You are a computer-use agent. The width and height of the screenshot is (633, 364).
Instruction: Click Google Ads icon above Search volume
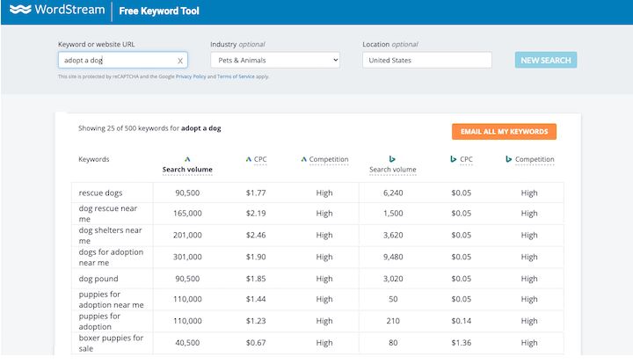[187, 159]
